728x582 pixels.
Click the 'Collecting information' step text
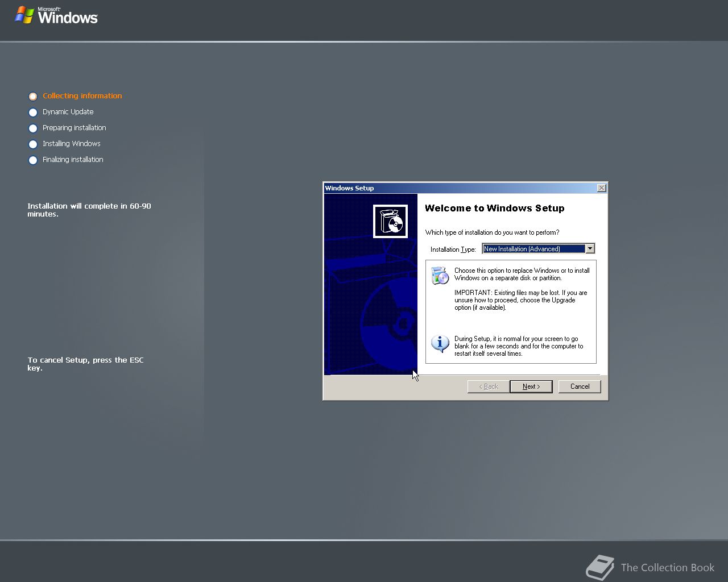pos(82,95)
